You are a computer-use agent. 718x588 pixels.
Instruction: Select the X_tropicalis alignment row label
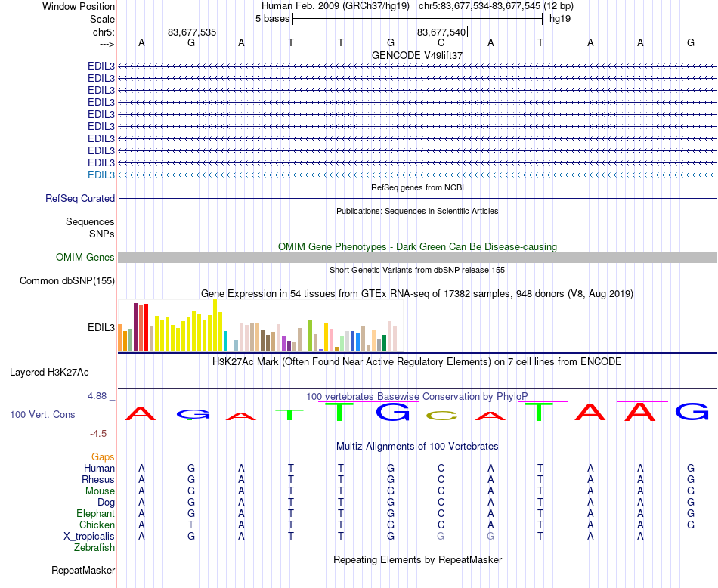[89, 537]
